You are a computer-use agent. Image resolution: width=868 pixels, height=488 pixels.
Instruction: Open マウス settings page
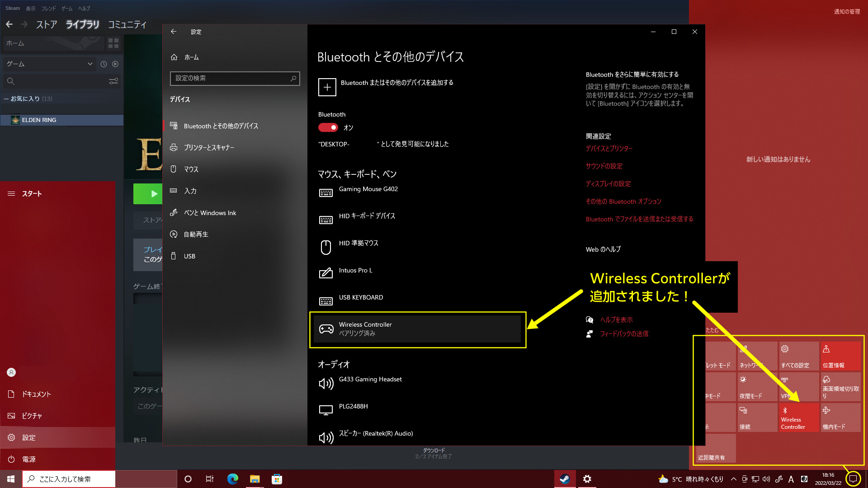(235, 169)
